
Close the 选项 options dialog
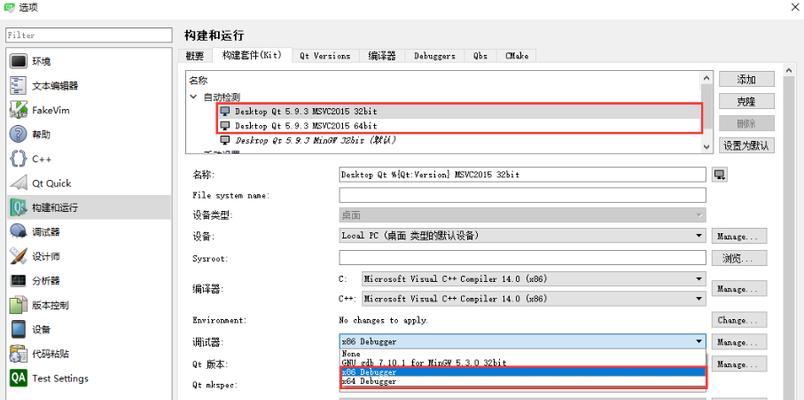click(x=794, y=7)
